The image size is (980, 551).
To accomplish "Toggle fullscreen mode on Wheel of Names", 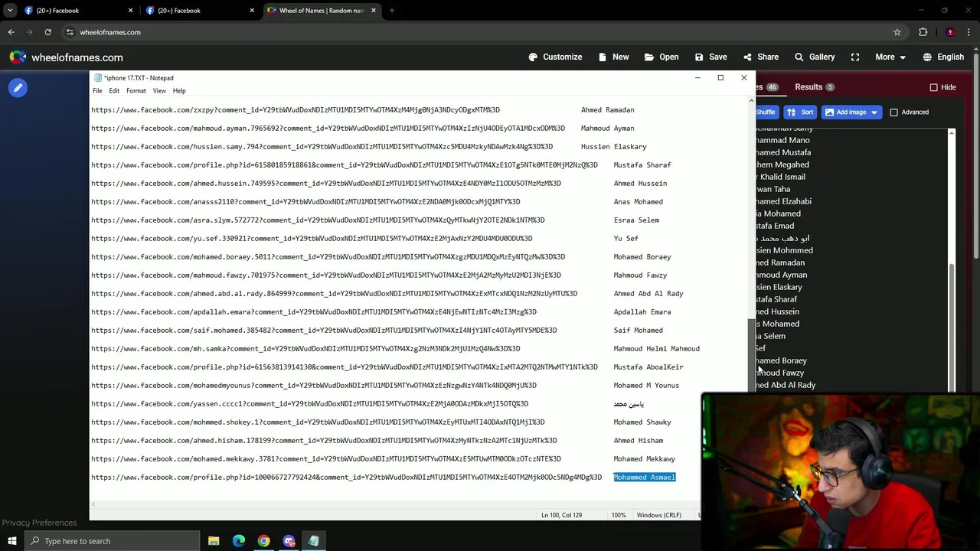I will (x=855, y=57).
